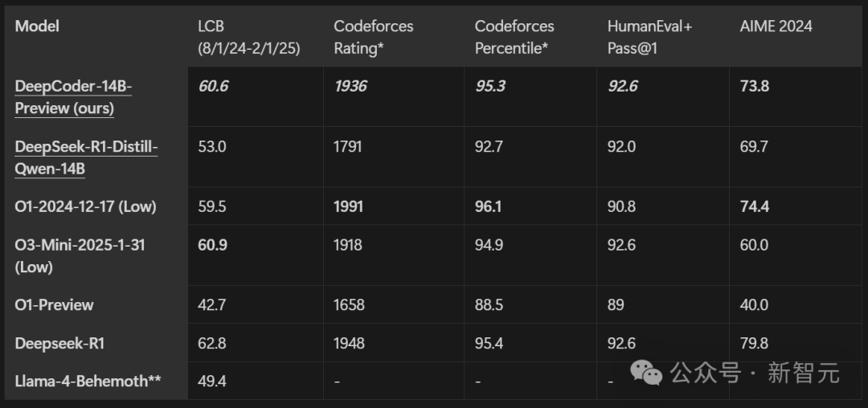This screenshot has width=868, height=408.
Task: Select the Model column header
Action: [37, 27]
